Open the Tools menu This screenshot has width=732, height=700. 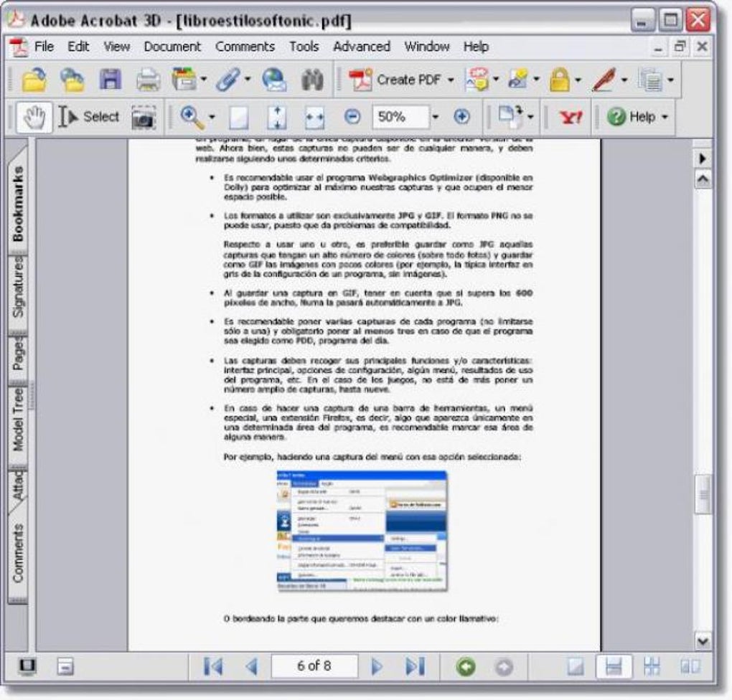(x=304, y=47)
